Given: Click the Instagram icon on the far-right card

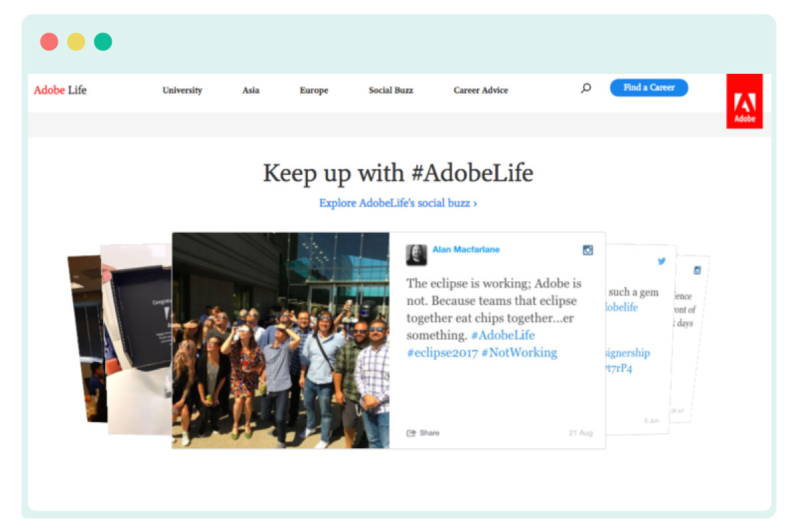Looking at the screenshot, I should [x=698, y=270].
